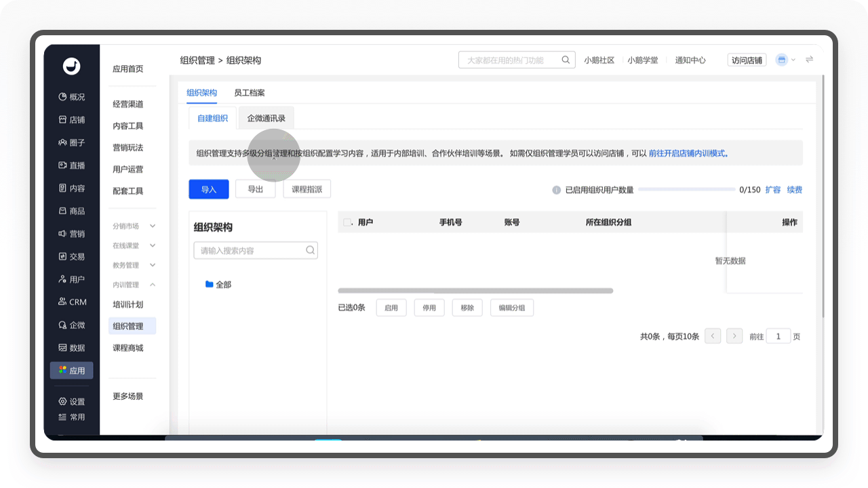Open 企微 in the left sidebar
Screen dimensions: 868x488
pos(72,325)
